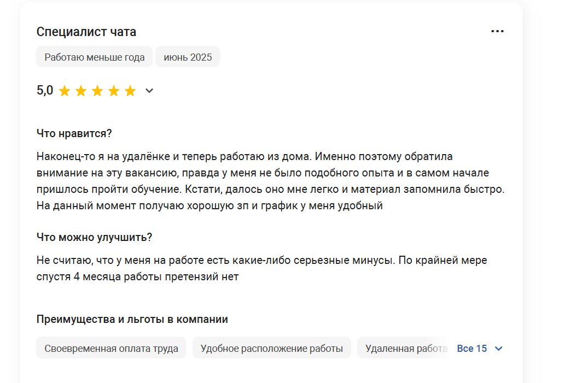588x383 pixels.
Task: Open the "Все 15" benefits link
Action: click(x=471, y=349)
